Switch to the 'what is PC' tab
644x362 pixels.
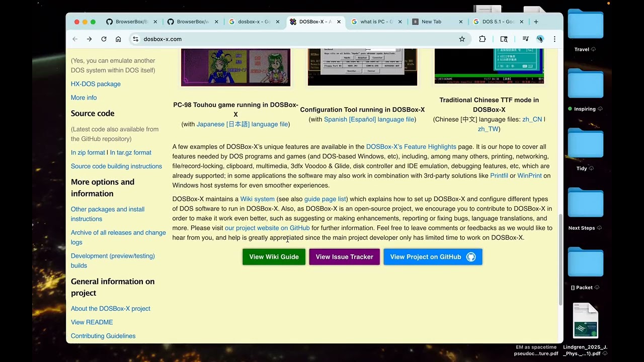click(x=376, y=22)
